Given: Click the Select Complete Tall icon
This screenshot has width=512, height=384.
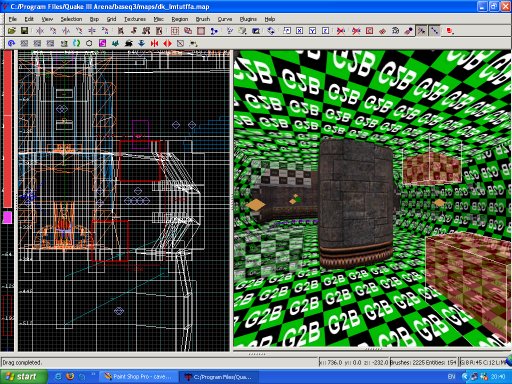Looking at the screenshot, I should click(121, 31).
